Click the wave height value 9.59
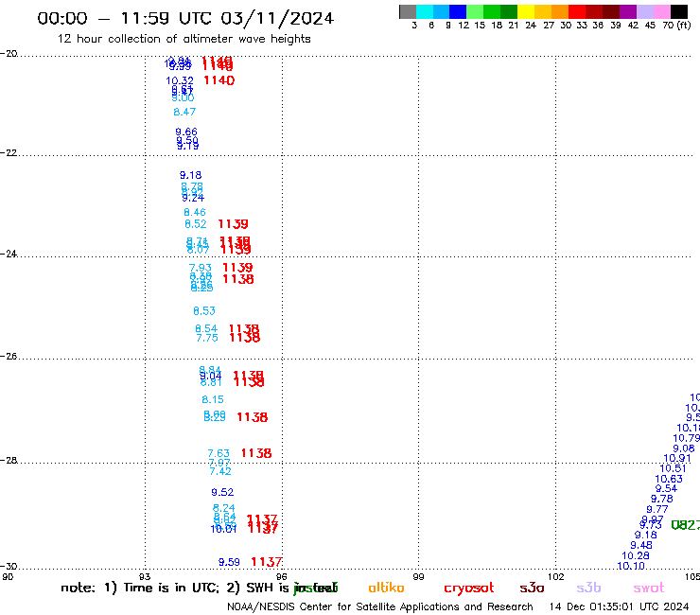The height and width of the screenshot is (615, 700). 229,562
